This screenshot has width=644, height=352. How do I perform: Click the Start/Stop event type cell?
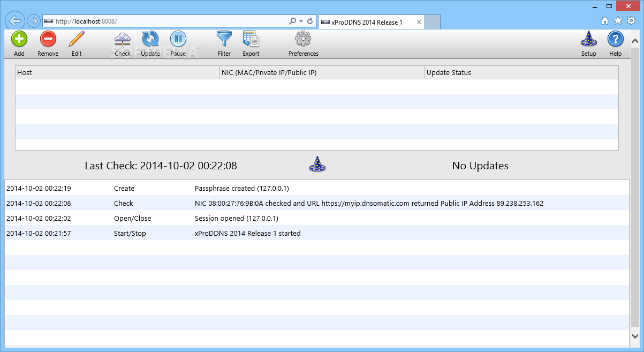coord(130,234)
